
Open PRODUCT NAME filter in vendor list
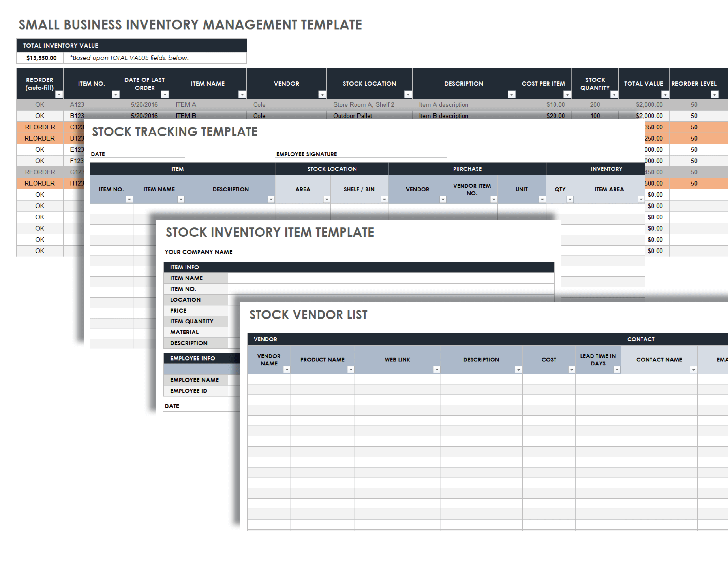pyautogui.click(x=350, y=370)
